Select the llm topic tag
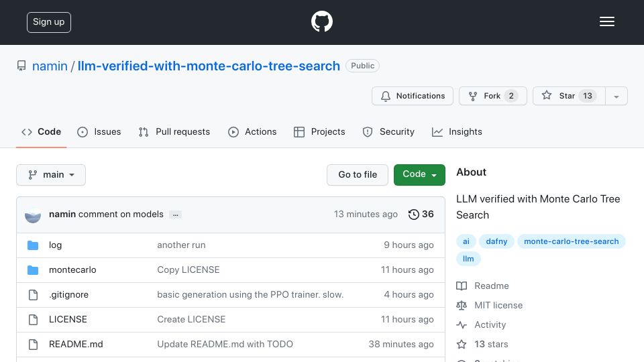This screenshot has height=362, width=644. pos(468,259)
